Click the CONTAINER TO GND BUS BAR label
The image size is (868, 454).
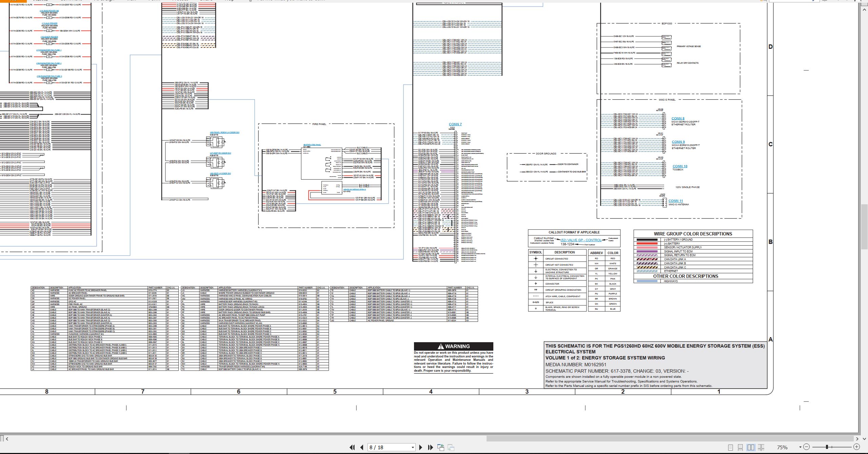(x=572, y=172)
